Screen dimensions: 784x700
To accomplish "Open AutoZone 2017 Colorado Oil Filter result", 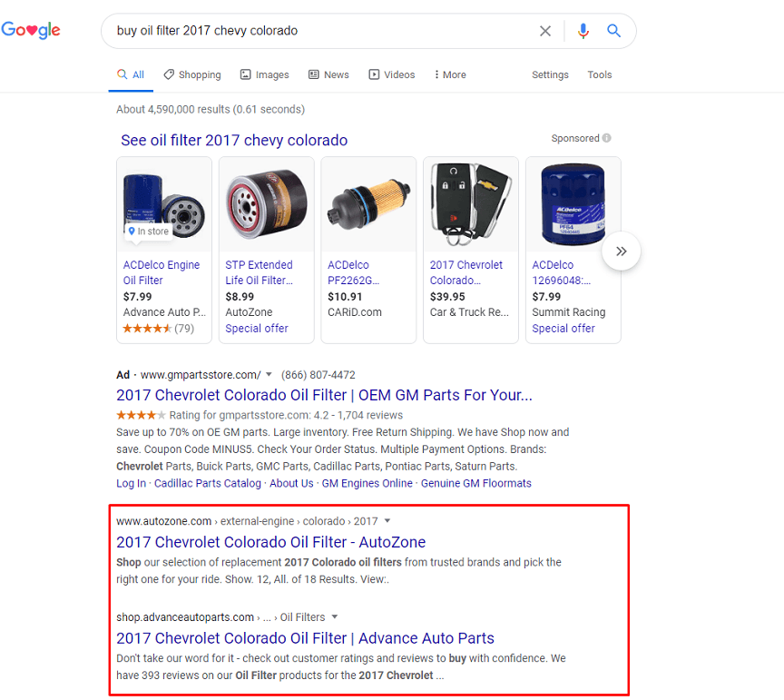I will [x=270, y=542].
